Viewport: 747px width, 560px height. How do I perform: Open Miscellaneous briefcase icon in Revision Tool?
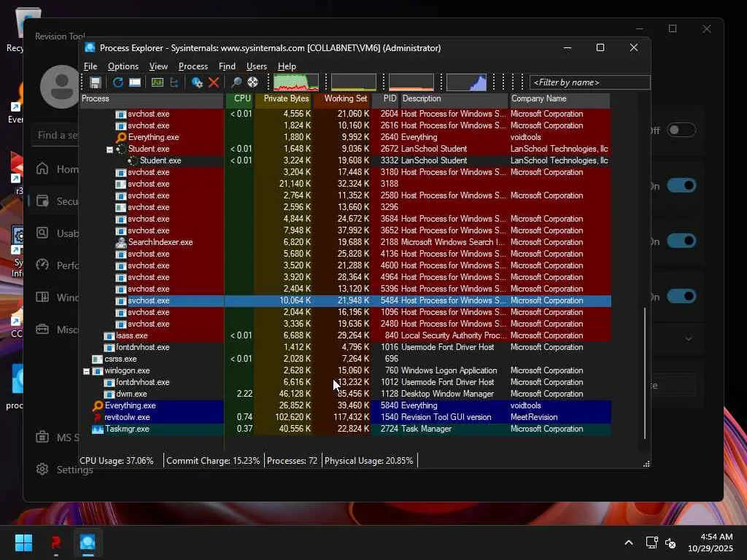tap(42, 329)
